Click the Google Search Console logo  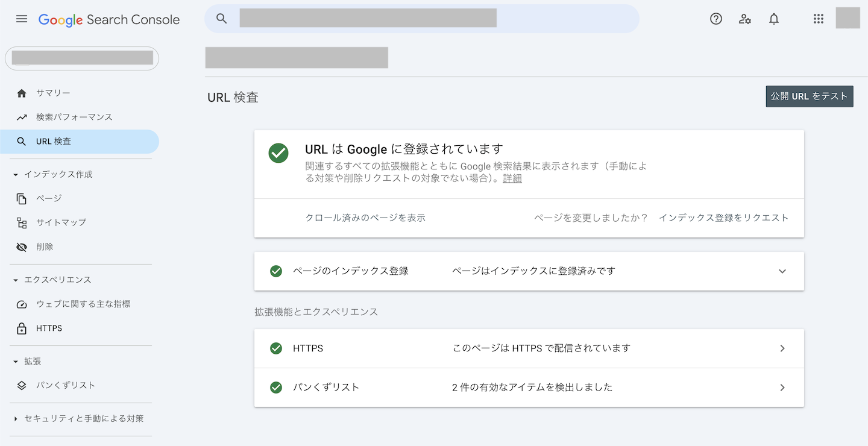click(109, 19)
